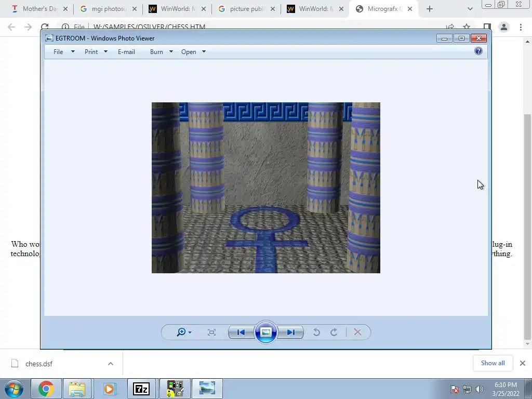Click Chrome forward arrow

click(x=28, y=27)
